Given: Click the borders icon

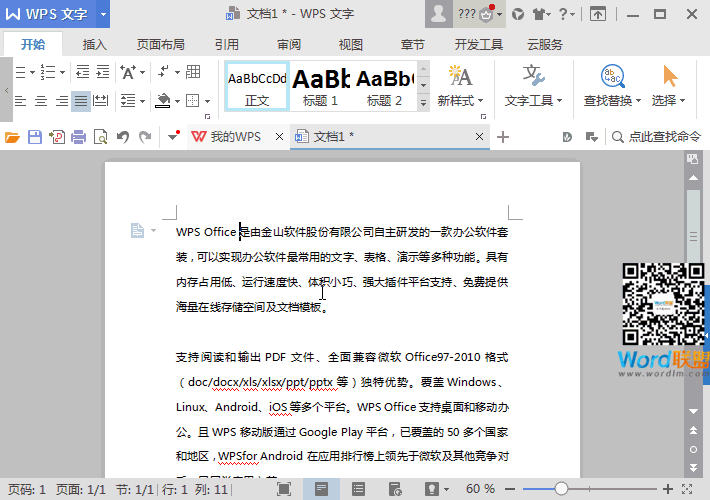Looking at the screenshot, I should tap(193, 101).
